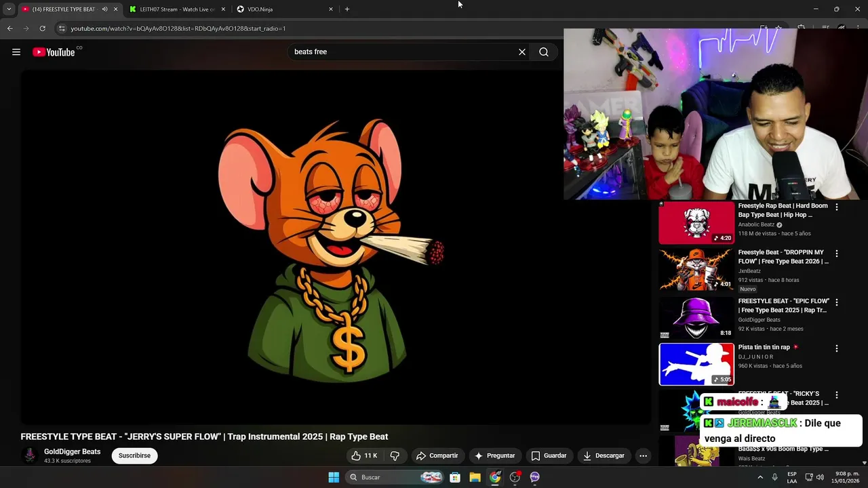Screen dimensions: 868x488
Task: Play the Jerry mouse video player
Action: pyautogui.click(x=335, y=247)
